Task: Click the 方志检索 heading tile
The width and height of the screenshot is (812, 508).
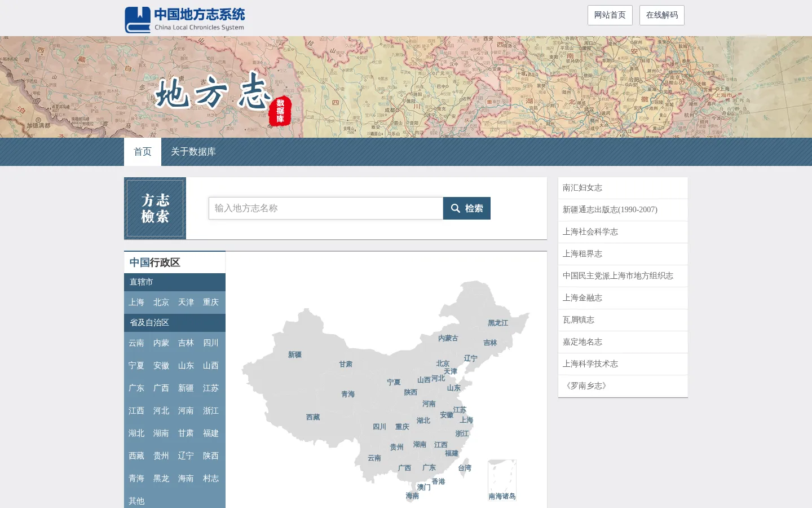Action: tap(155, 208)
